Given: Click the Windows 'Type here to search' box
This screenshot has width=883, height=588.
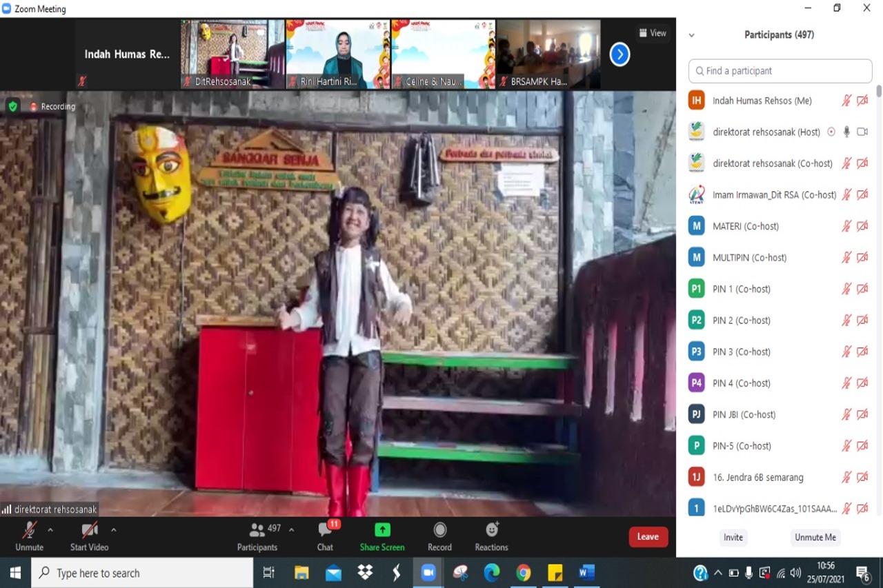Looking at the screenshot, I should click(x=142, y=573).
